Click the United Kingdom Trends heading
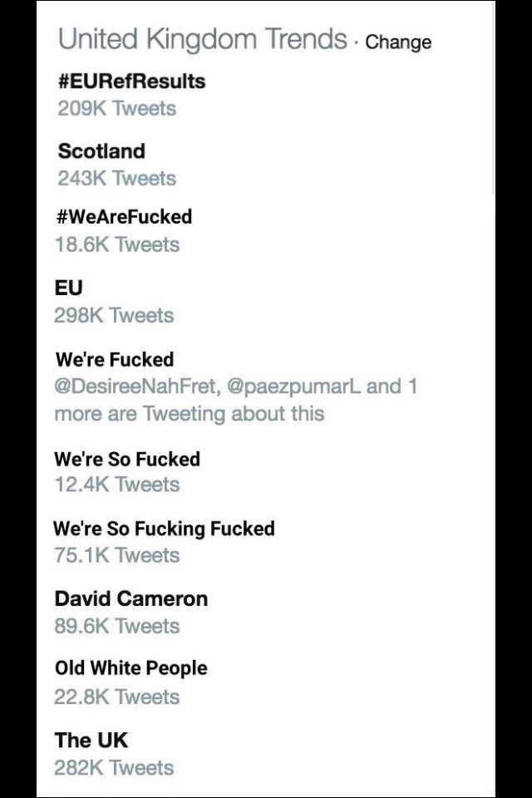The height and width of the screenshot is (798, 532). 202,39
